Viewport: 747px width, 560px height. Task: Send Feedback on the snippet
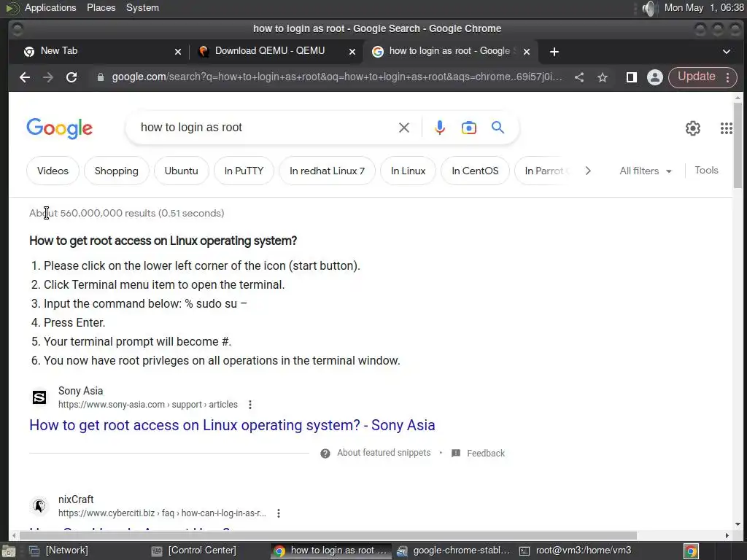[485, 453]
